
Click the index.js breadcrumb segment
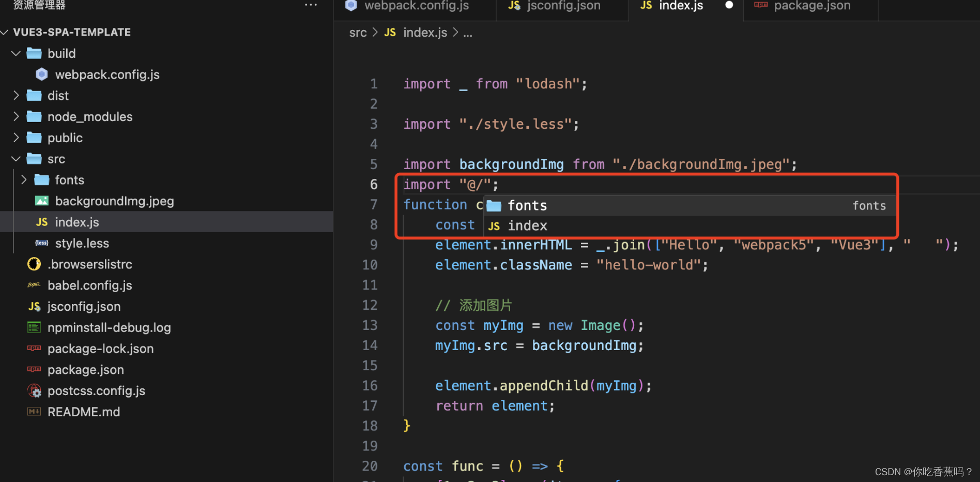click(425, 33)
